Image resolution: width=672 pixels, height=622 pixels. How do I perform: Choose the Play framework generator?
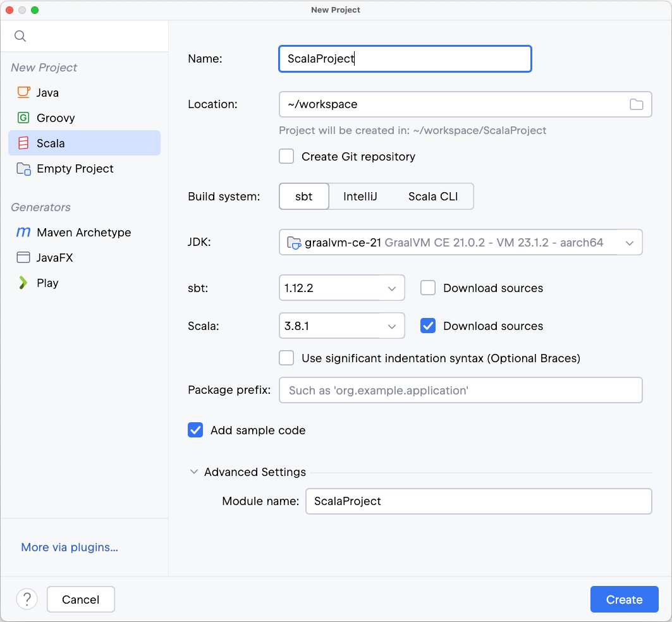pyautogui.click(x=46, y=283)
